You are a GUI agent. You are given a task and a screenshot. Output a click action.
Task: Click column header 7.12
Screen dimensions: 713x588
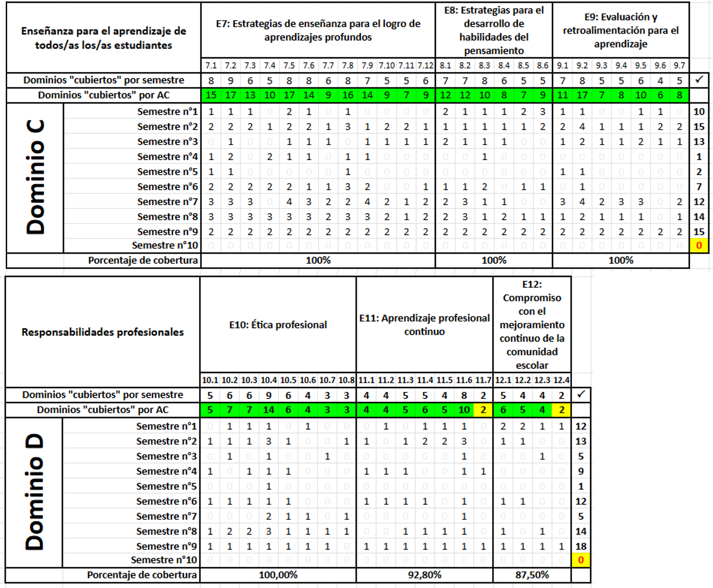pyautogui.click(x=425, y=65)
